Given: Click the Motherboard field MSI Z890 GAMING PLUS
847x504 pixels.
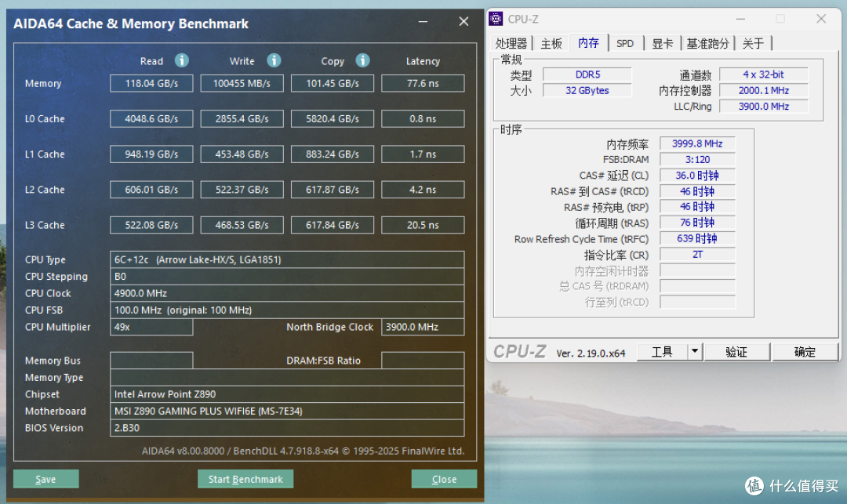Looking at the screenshot, I should tap(287, 411).
